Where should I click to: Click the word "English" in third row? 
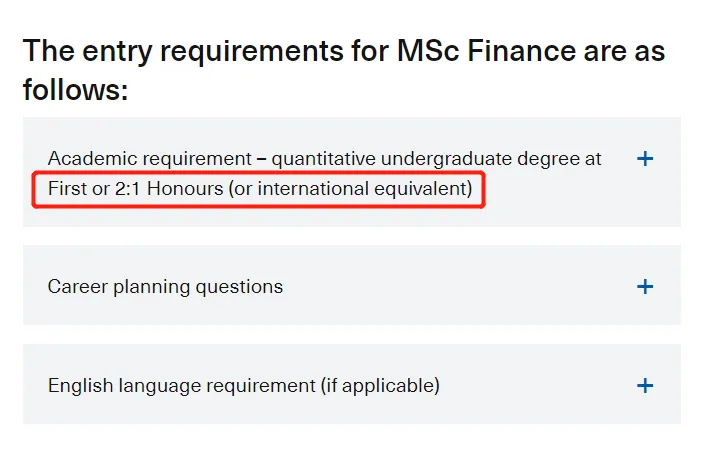tap(77, 385)
